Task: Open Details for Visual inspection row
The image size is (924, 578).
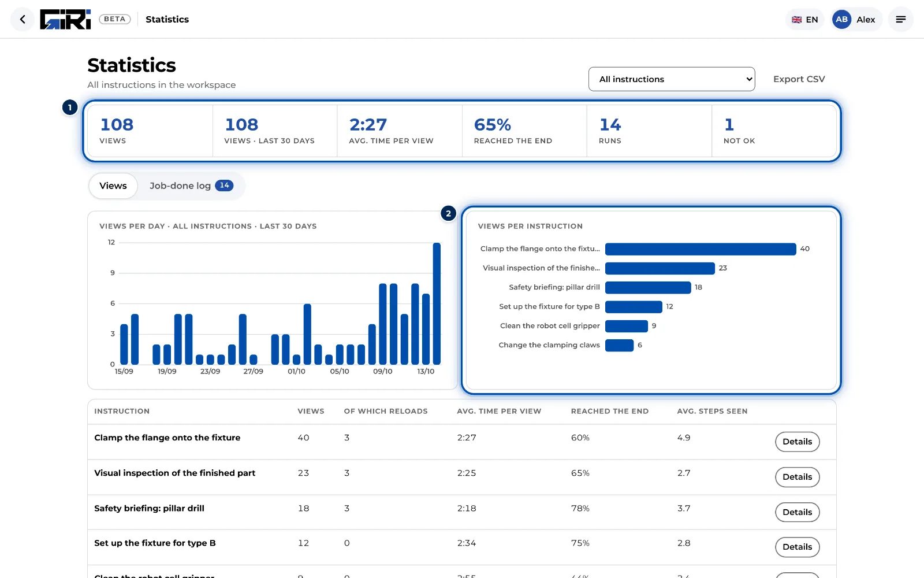Action: 797,477
